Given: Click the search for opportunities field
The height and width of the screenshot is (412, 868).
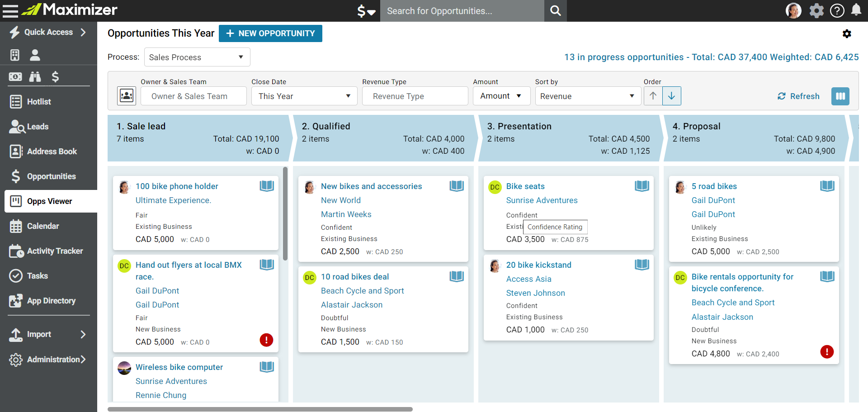Looking at the screenshot, I should coord(462,11).
